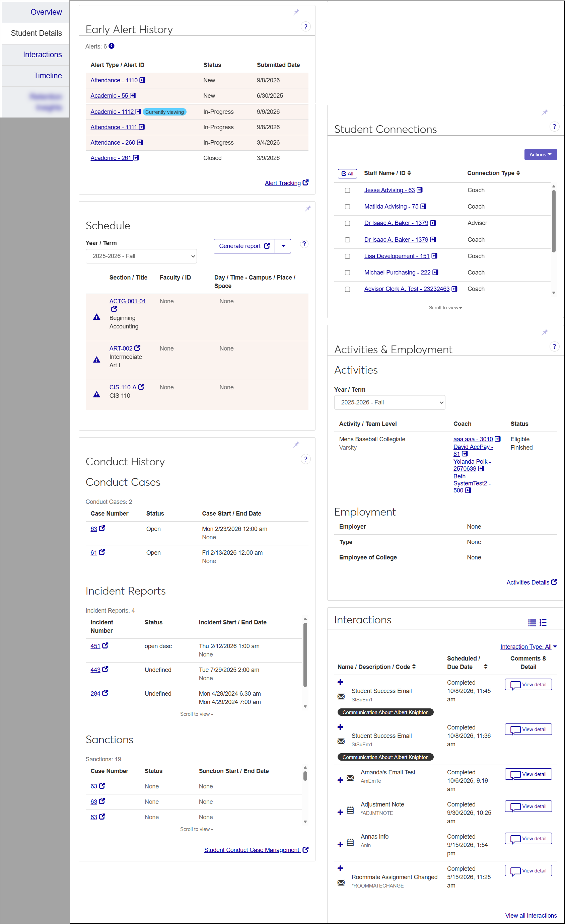Click envelope icon for Amanda's Email Test
This screenshot has height=924, width=565.
[x=350, y=778]
